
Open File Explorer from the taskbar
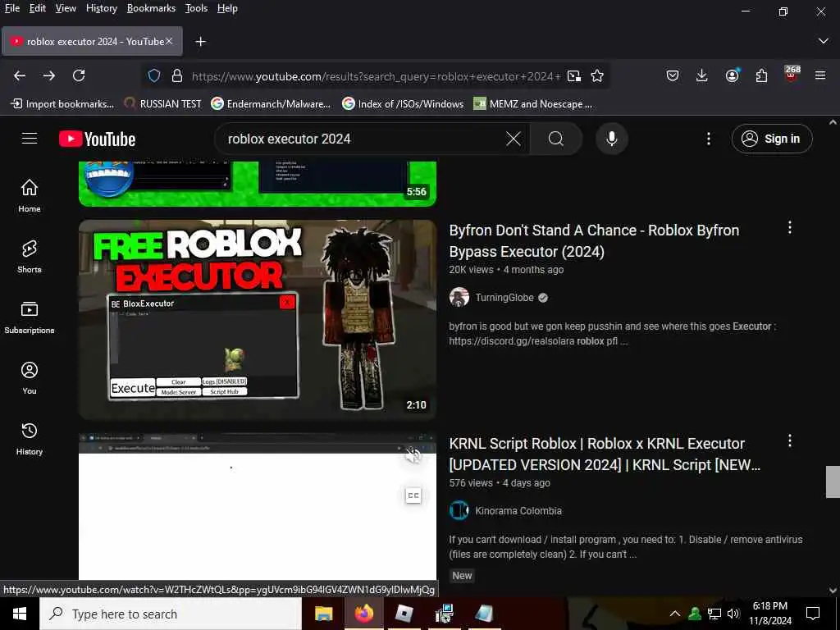click(323, 614)
